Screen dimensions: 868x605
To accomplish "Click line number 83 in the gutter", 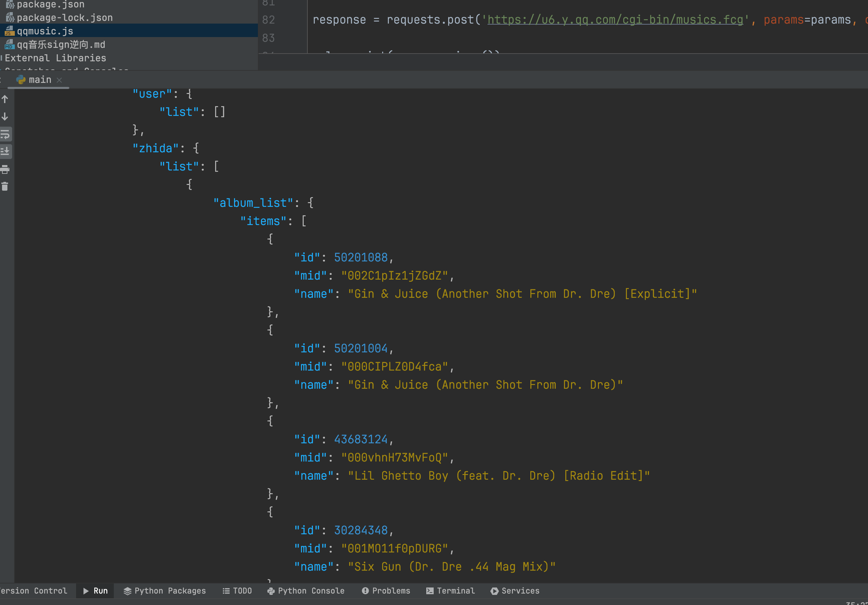I will tap(268, 38).
